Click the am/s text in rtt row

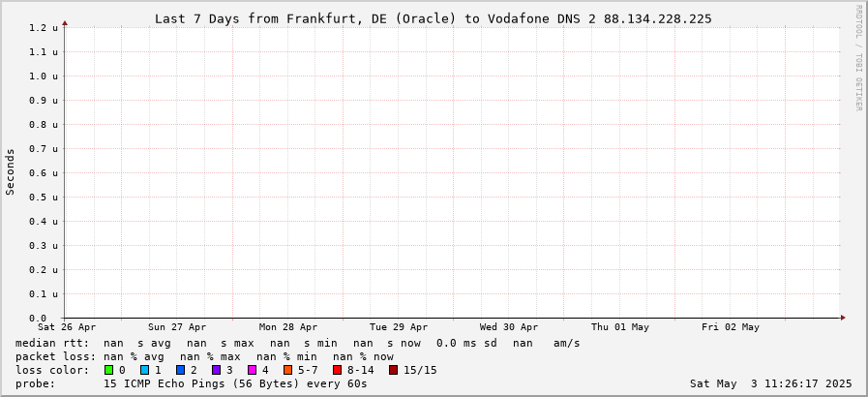(566, 344)
